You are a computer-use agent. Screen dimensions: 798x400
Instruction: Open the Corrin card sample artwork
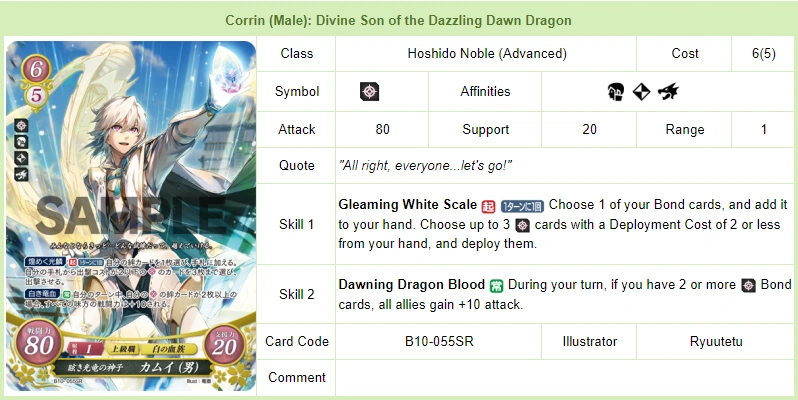click(x=131, y=216)
